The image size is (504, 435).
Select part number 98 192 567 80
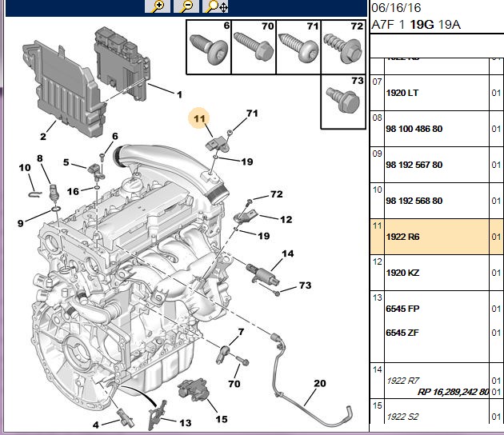414,165
